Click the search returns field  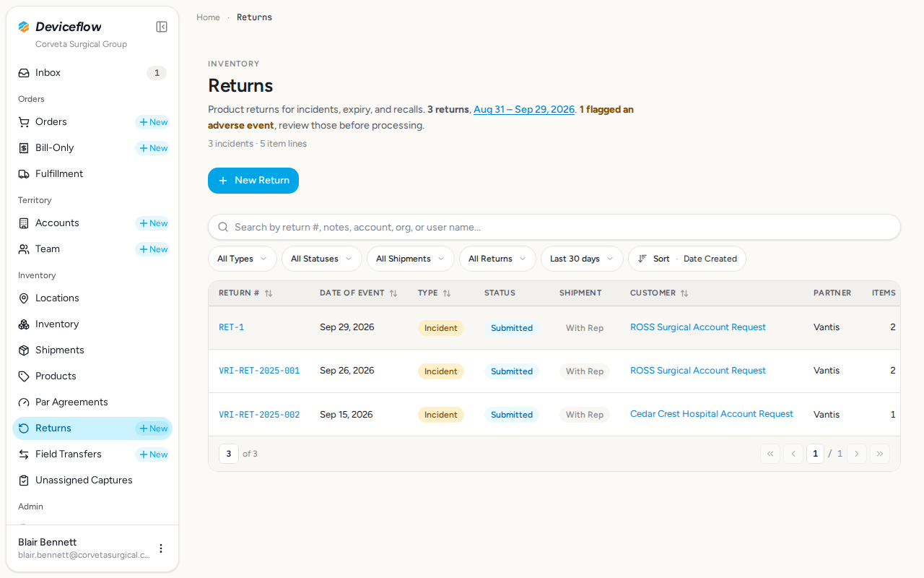(x=554, y=227)
